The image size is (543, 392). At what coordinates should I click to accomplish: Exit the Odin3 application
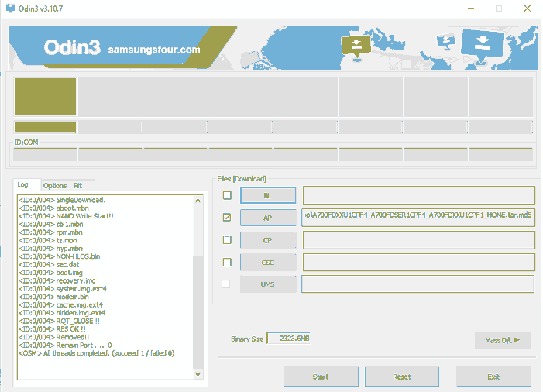tap(493, 377)
